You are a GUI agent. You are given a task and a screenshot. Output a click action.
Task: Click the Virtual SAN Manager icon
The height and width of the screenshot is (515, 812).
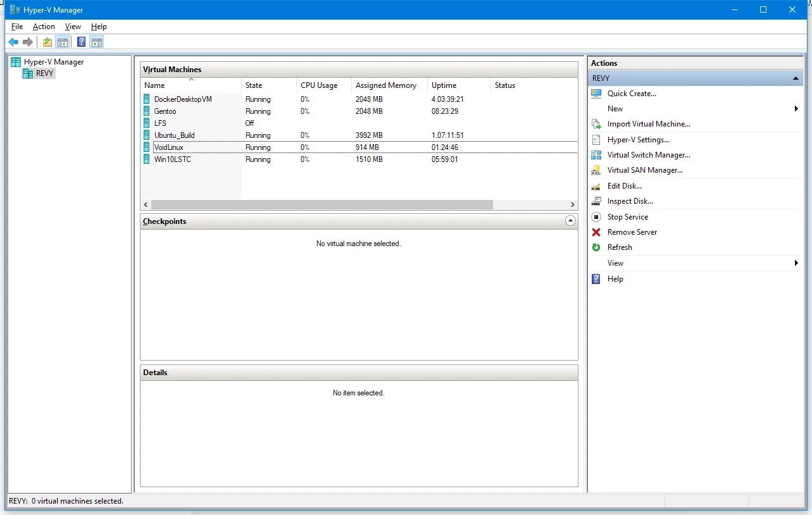coord(596,170)
